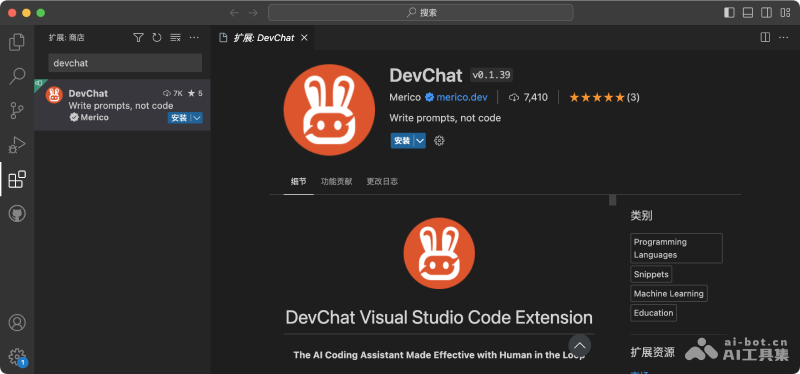Expand install dropdown in sidebar item
Screen dimensions: 800x374
(x=197, y=118)
